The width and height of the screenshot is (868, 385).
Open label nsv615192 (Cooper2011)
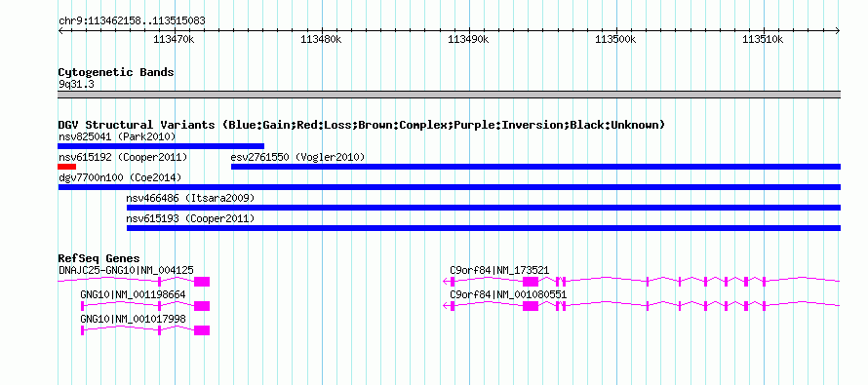[x=123, y=157]
